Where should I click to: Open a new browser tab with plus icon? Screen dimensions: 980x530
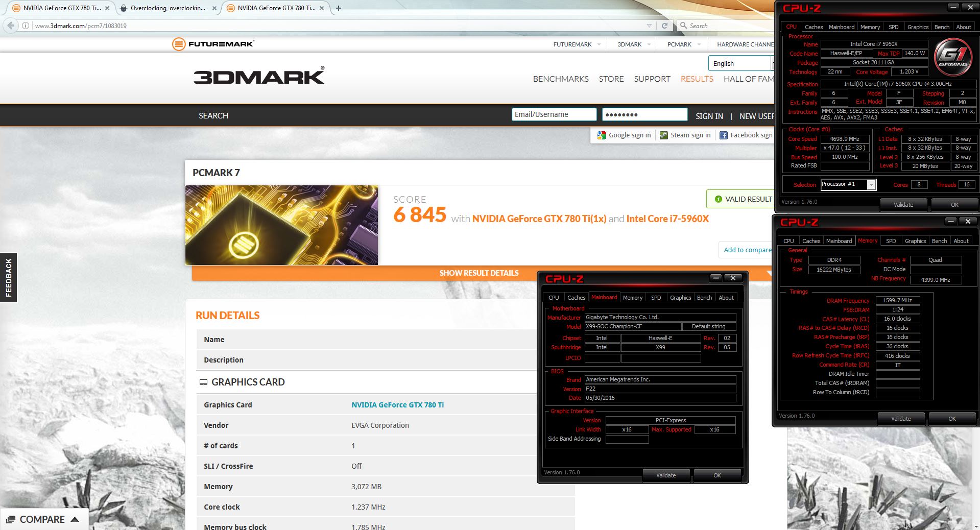click(x=338, y=8)
